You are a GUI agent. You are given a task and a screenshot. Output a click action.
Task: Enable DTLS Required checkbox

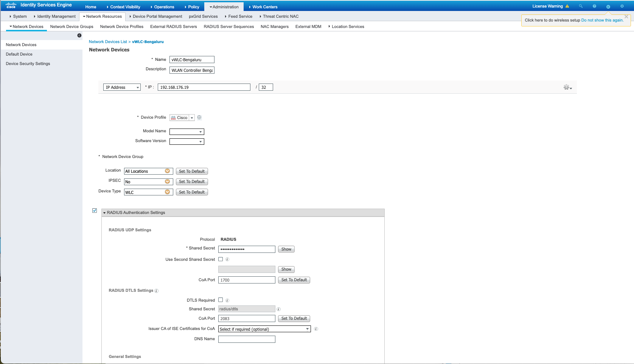click(x=221, y=300)
